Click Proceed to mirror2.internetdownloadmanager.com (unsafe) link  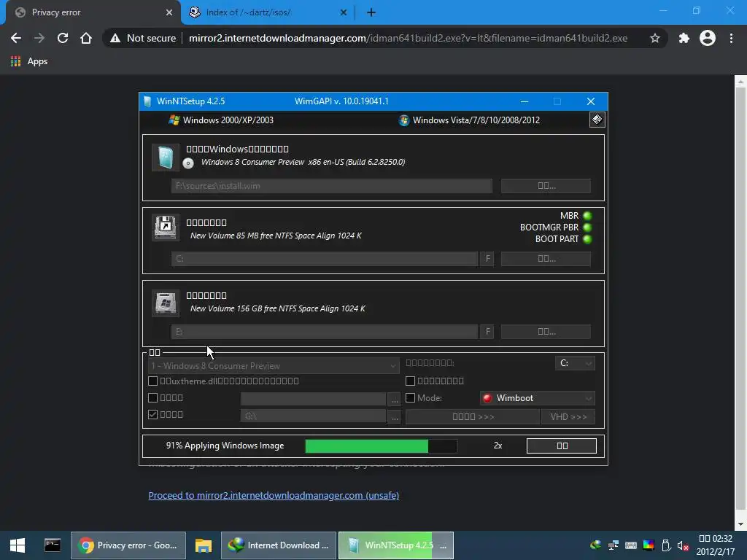[x=274, y=495]
